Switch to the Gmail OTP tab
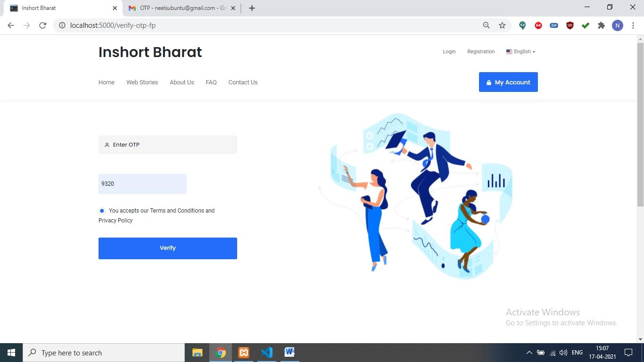Screen dimensions: 644x362 [181, 8]
